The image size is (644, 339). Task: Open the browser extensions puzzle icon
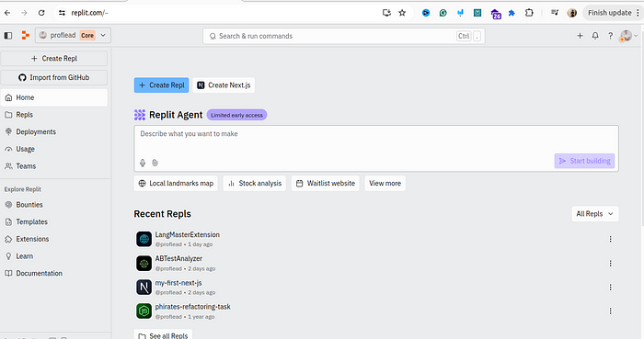529,13
